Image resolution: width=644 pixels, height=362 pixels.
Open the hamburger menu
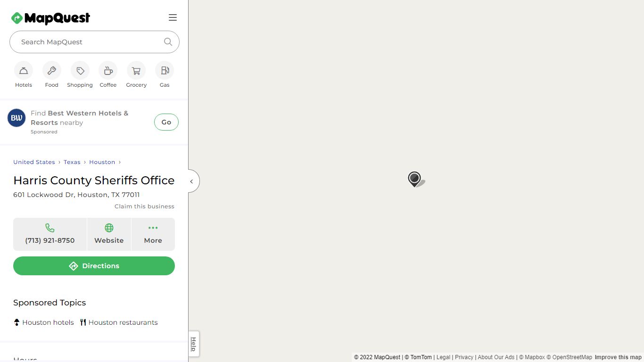pos(173,17)
